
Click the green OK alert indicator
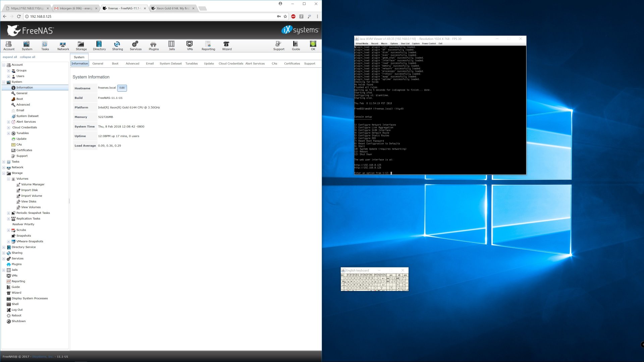click(x=313, y=46)
